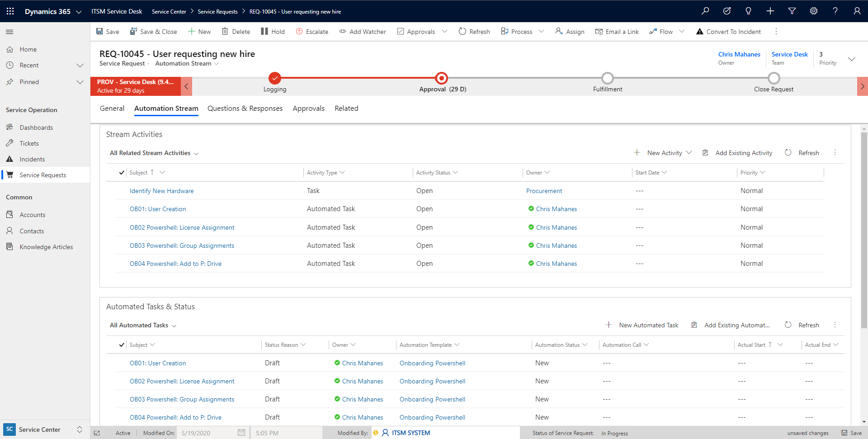Expand the Approvals command dropdown arrow

tap(444, 32)
